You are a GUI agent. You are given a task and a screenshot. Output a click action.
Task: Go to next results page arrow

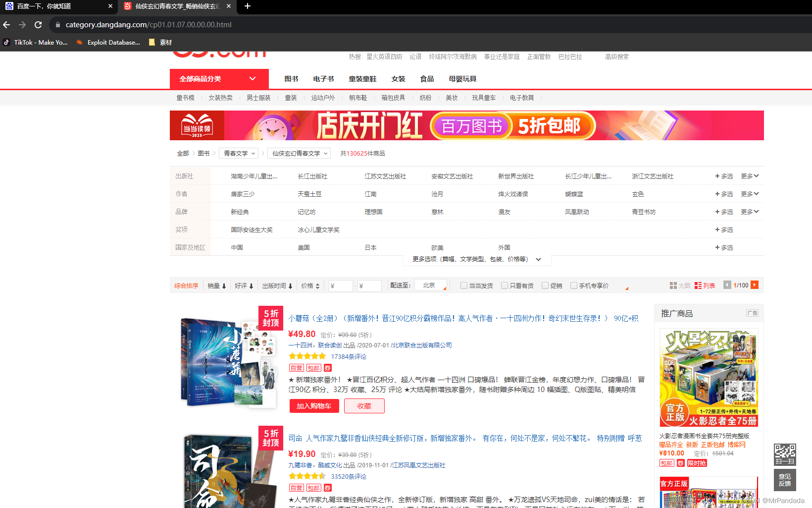(x=755, y=285)
